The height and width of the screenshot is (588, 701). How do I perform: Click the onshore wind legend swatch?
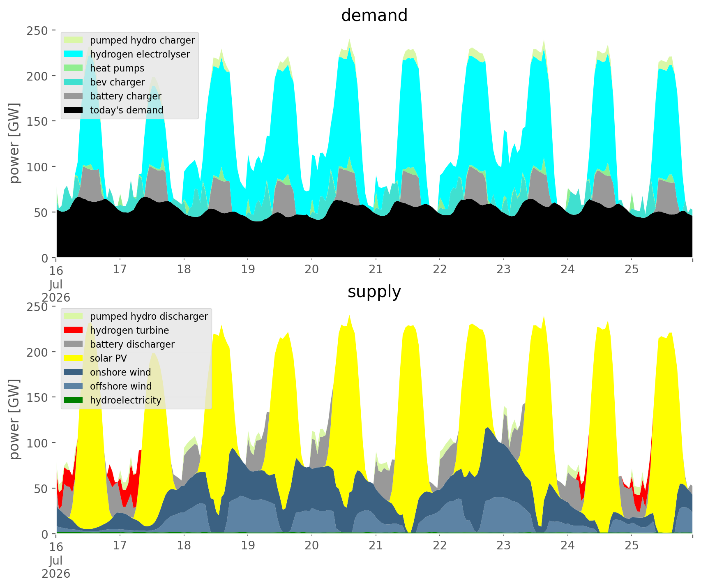tap(74, 372)
